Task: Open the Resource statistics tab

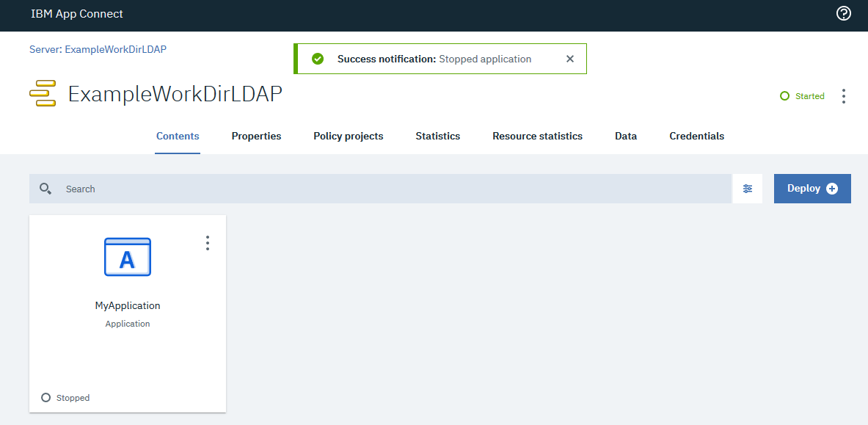Action: click(x=538, y=137)
